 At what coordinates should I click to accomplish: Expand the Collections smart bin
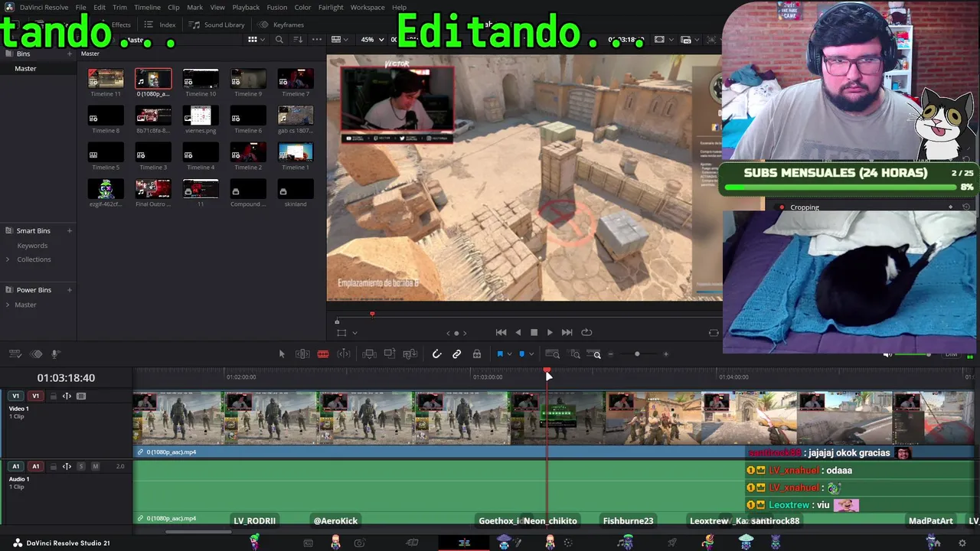click(8, 259)
